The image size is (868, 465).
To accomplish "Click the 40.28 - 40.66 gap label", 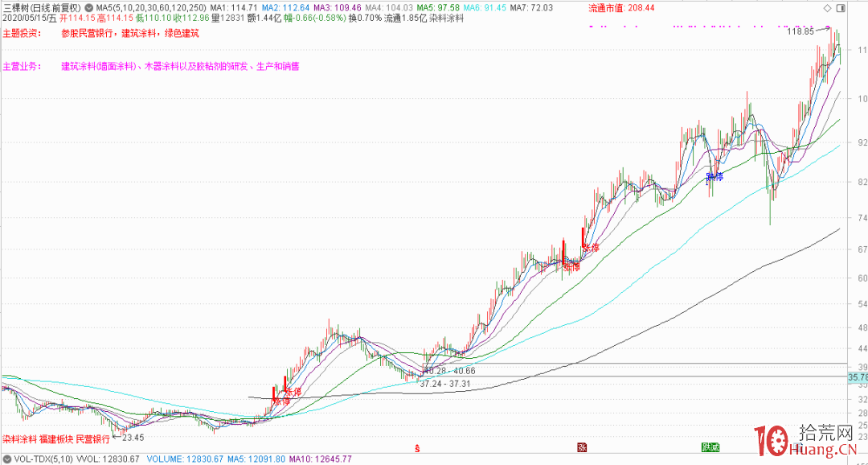I will point(450,371).
